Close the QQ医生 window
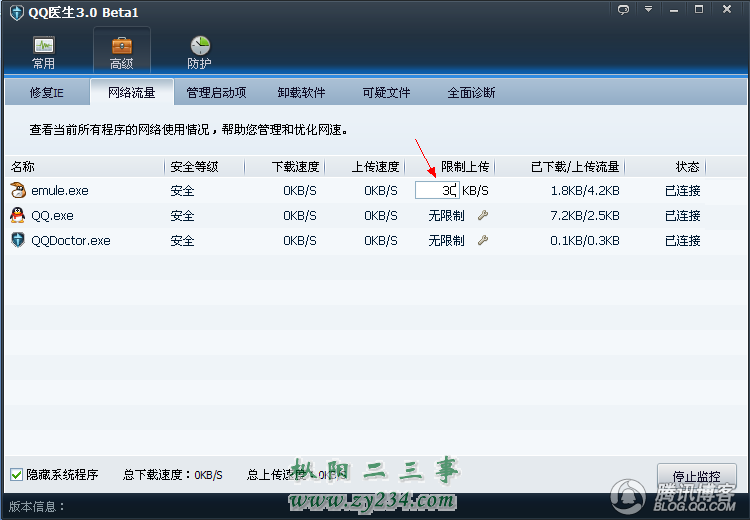This screenshot has height=520, width=750. point(727,9)
